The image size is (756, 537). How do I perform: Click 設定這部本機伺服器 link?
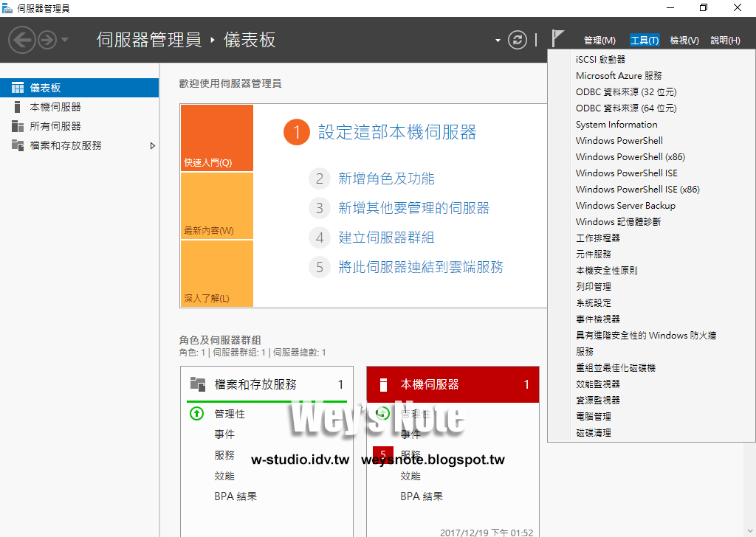coord(397,132)
